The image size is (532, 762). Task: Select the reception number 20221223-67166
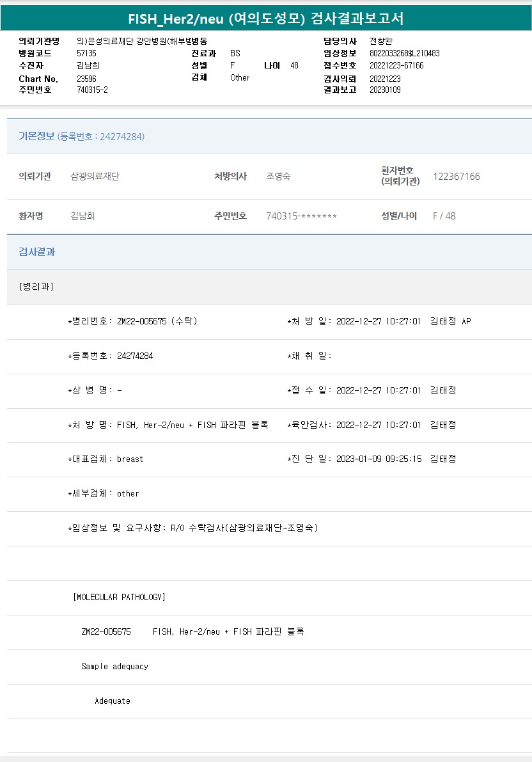[396, 65]
